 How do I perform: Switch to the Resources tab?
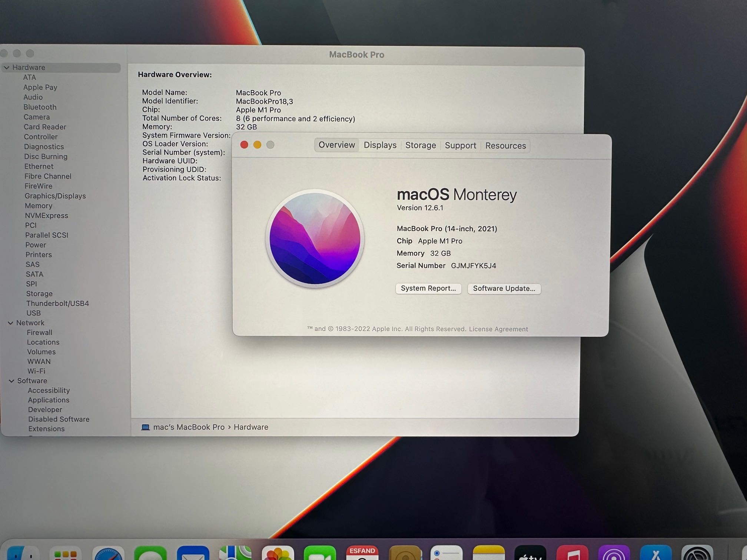[505, 146]
